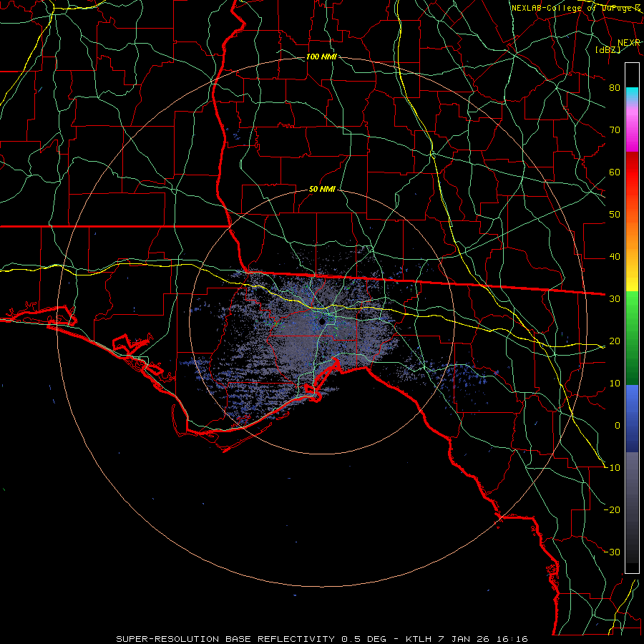Click the green segment of the reflectivity color bar

click(x=632, y=338)
